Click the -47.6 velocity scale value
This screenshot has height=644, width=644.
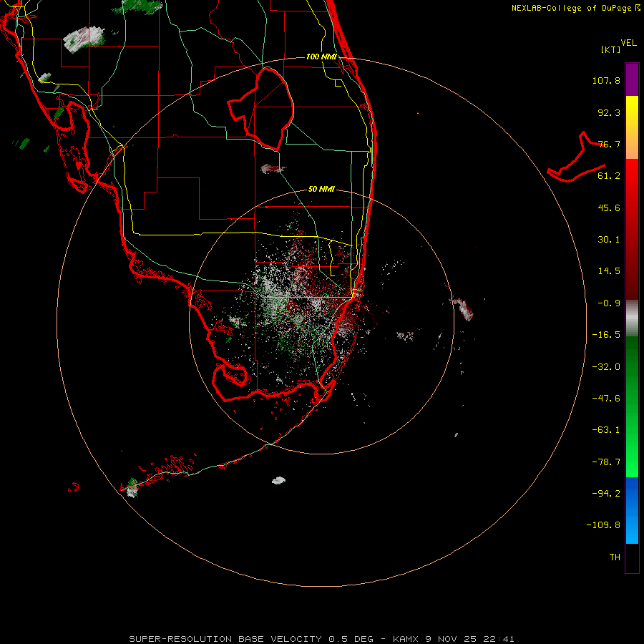pos(606,399)
